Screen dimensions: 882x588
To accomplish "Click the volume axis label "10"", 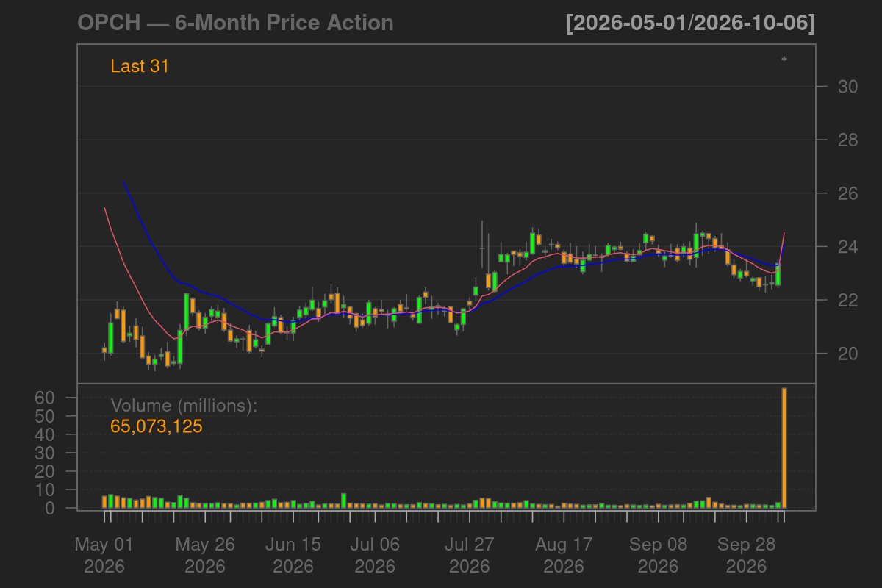I will coord(46,490).
